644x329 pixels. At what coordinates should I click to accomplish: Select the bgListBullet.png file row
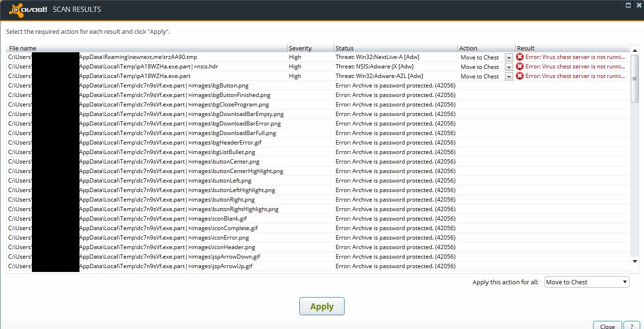[x=318, y=152]
